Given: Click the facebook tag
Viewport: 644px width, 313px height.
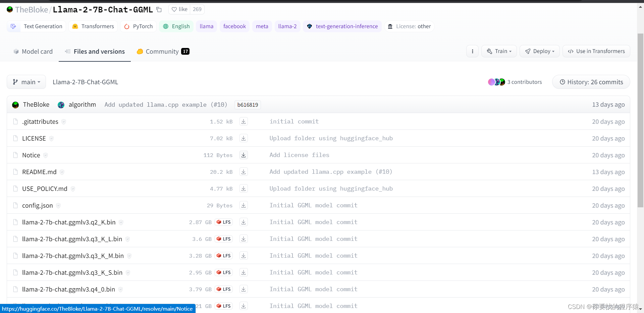Looking at the screenshot, I should tap(234, 26).
